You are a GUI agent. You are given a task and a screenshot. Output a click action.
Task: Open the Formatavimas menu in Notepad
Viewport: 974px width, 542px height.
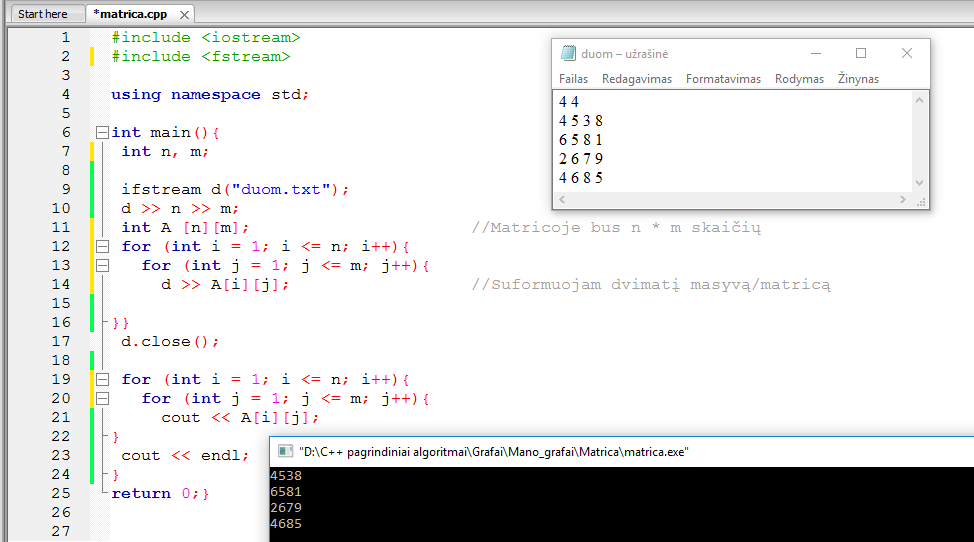(723, 79)
